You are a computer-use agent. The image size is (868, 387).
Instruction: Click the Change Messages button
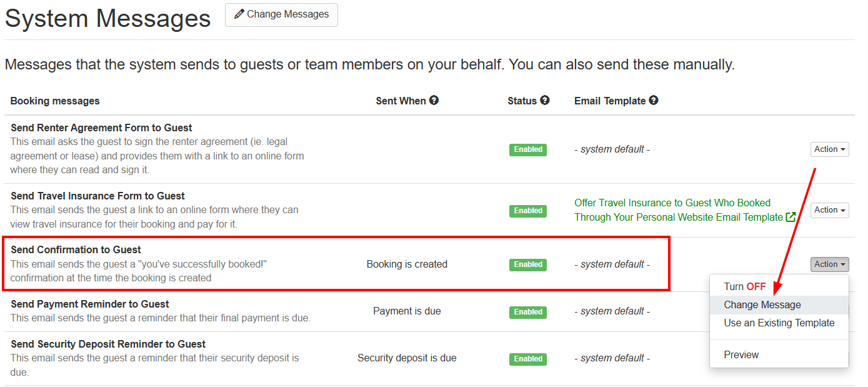(281, 14)
